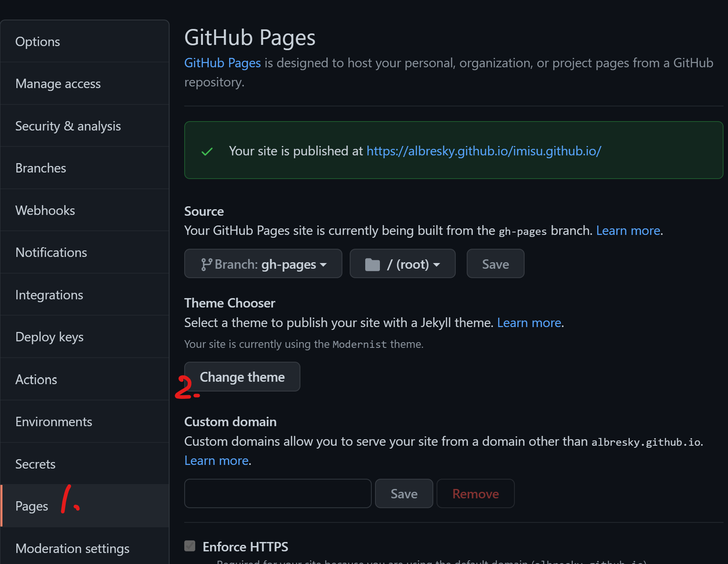This screenshot has width=728, height=564.
Task: Open the Actions settings page
Action: click(85, 379)
